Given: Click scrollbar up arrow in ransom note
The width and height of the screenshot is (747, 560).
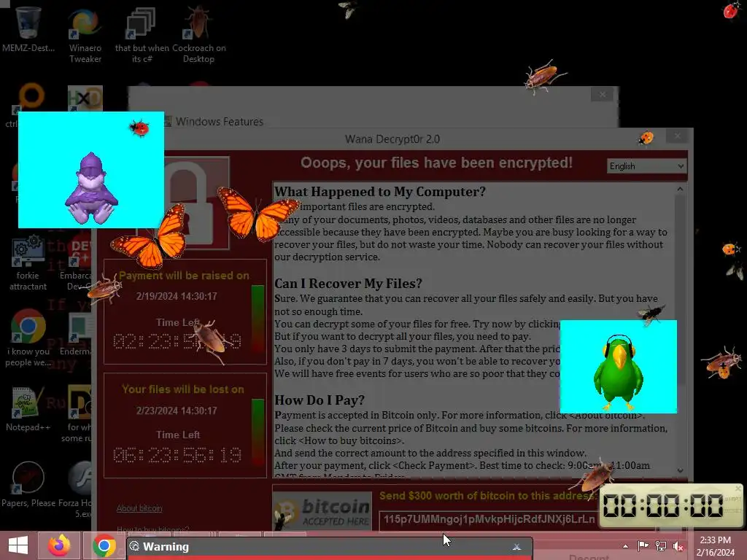Looking at the screenshot, I should [680, 189].
